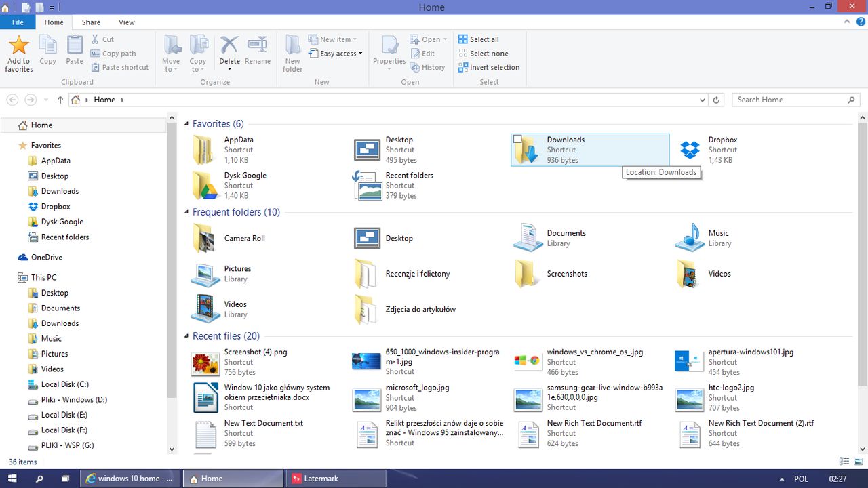Screen dimensions: 868x488
Task: Click the Properties ribbon icon
Action: click(390, 45)
